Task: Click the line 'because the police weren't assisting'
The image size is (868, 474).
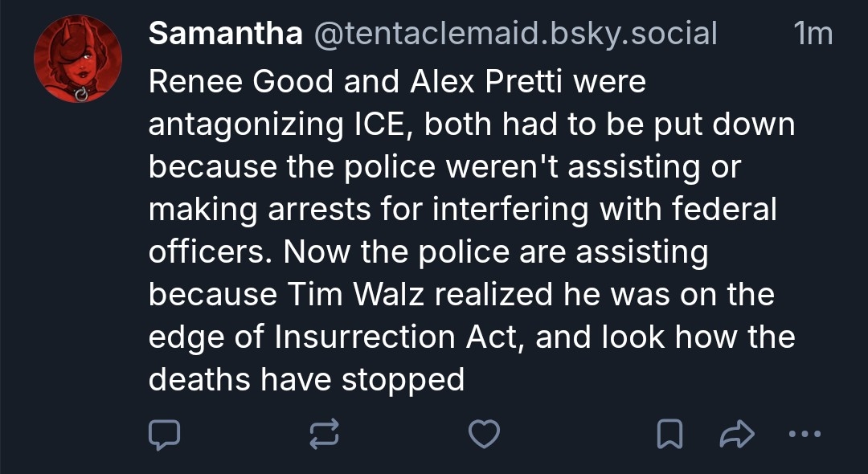Action: pos(444,167)
